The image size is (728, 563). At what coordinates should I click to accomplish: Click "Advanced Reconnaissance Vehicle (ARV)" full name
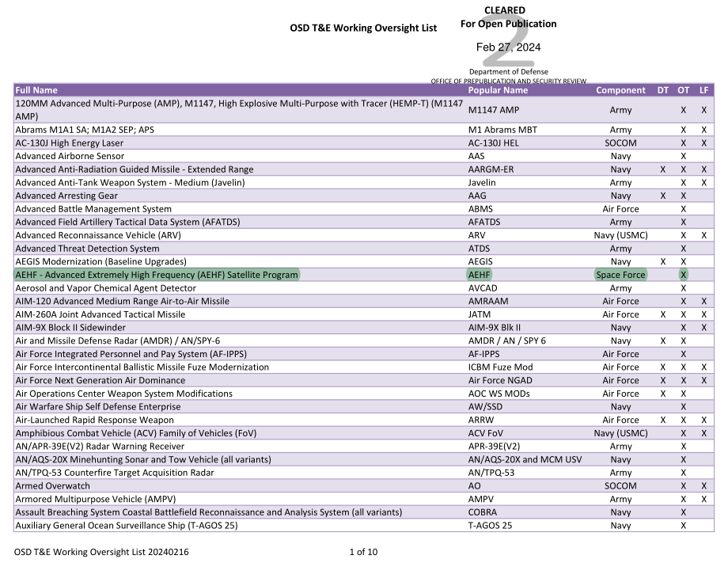click(x=98, y=235)
